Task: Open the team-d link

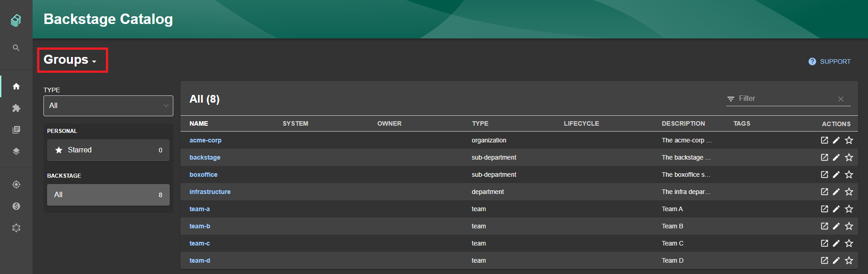Action: click(x=200, y=260)
